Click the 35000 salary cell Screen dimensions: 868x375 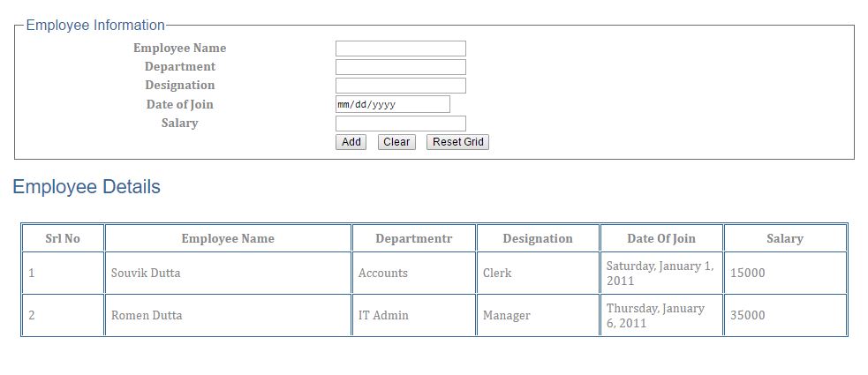[748, 315]
